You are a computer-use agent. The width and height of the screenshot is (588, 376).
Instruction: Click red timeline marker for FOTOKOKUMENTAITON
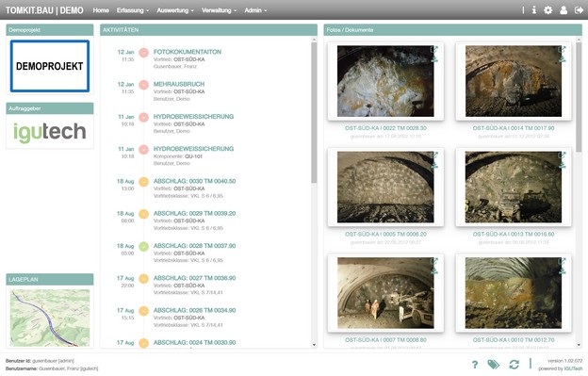[x=143, y=53]
